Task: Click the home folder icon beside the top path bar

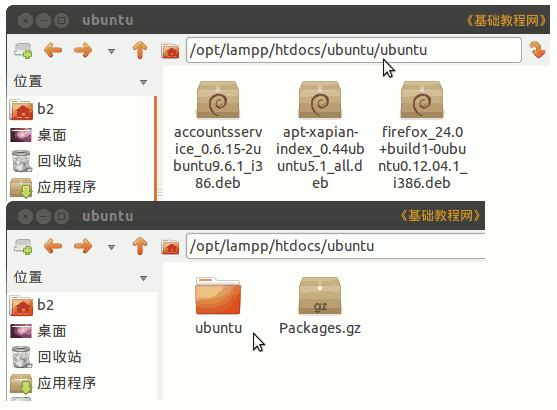Action: 170,50
